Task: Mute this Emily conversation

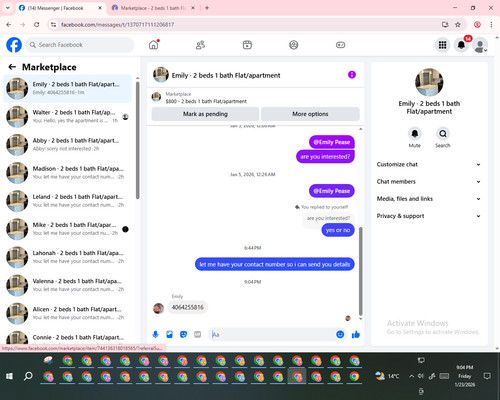Action: [x=415, y=134]
